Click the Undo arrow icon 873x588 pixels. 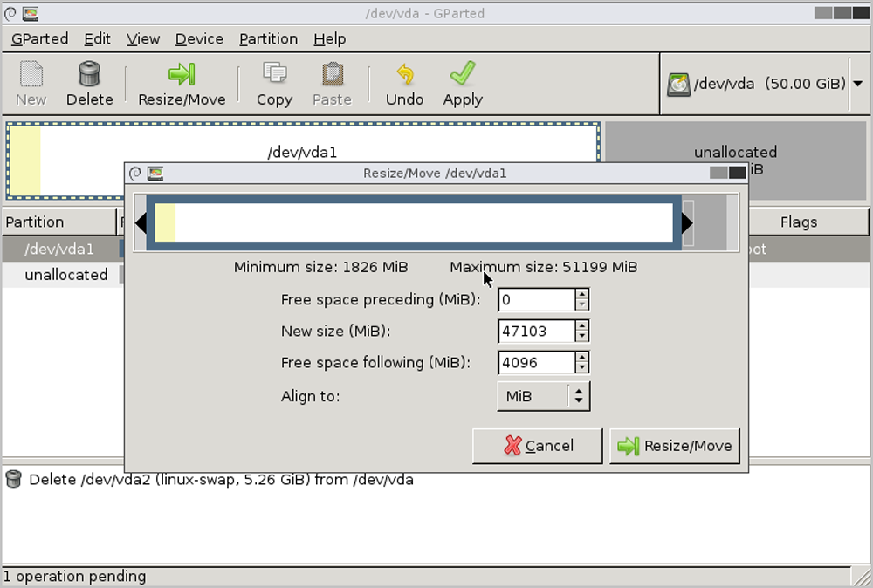pyautogui.click(x=404, y=74)
